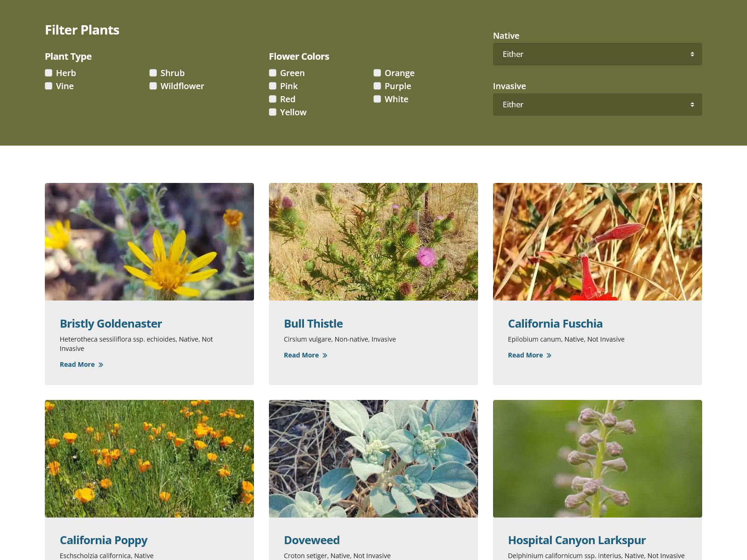Open the Doveweed plant image
The height and width of the screenshot is (560, 747).
coord(373,458)
